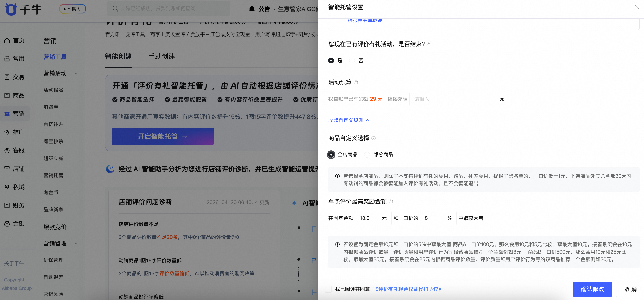Open 营销风险 menu item
The width and height of the screenshot is (644, 300).
pos(53,294)
